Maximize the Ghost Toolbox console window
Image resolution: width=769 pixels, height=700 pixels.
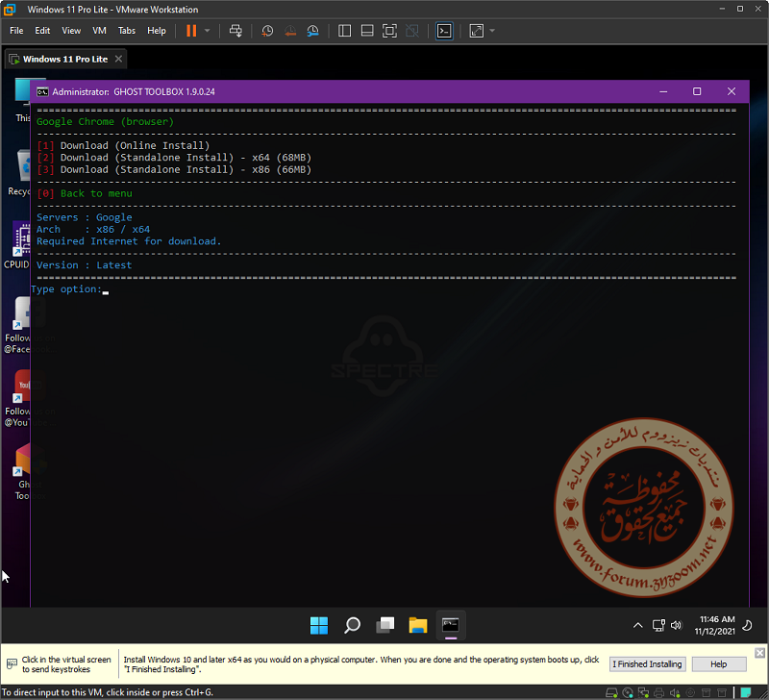pos(697,91)
